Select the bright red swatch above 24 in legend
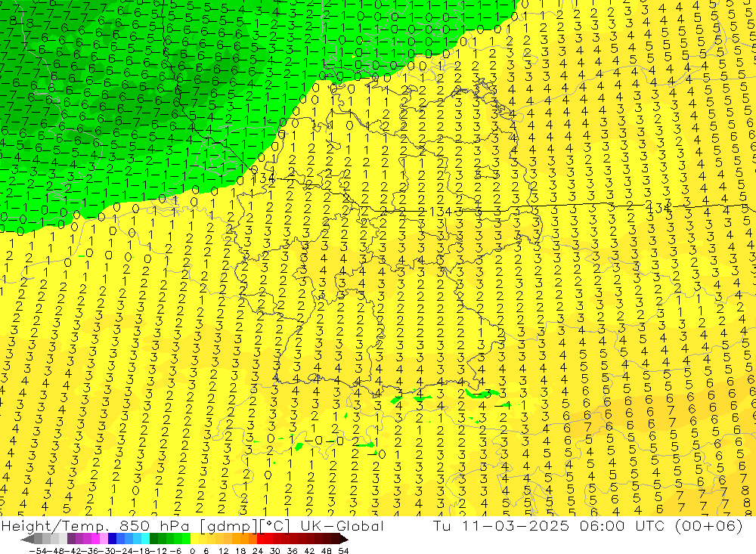The image size is (756, 554). (261, 539)
